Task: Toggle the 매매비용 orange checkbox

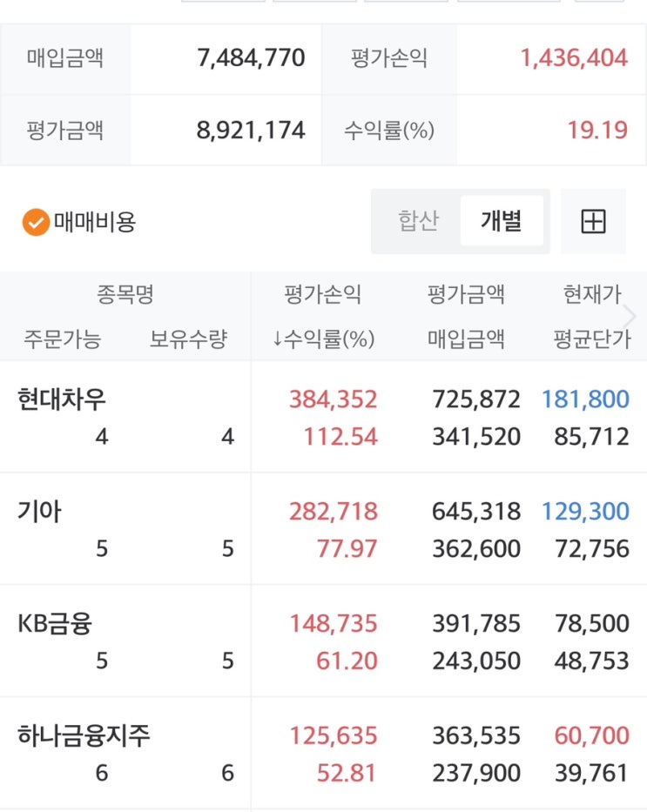Action: point(36,222)
